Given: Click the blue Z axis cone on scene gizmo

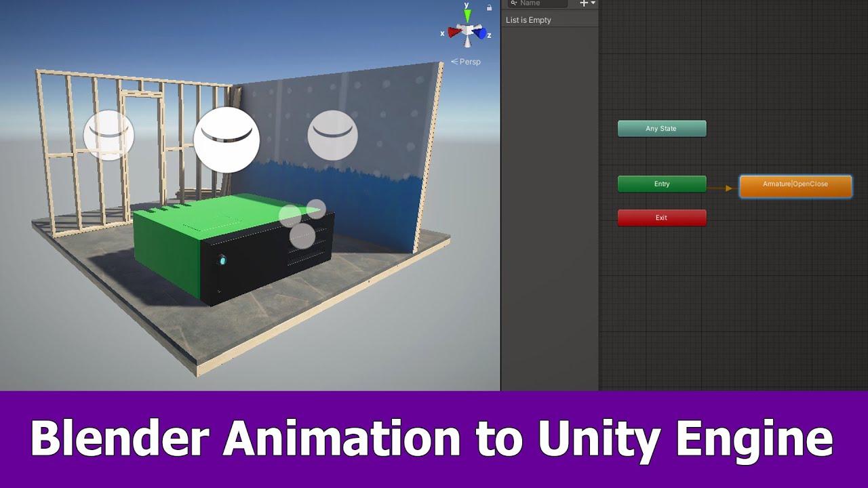Looking at the screenshot, I should tap(479, 32).
